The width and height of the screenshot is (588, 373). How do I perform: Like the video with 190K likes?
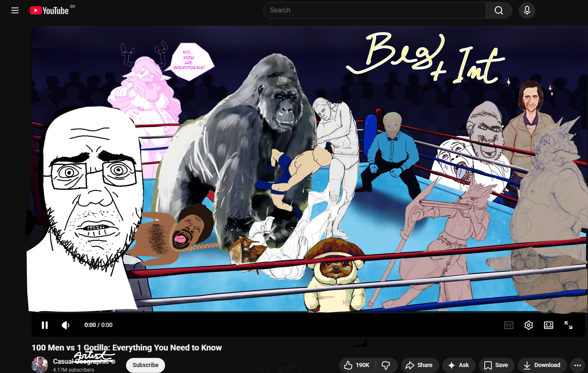click(357, 365)
